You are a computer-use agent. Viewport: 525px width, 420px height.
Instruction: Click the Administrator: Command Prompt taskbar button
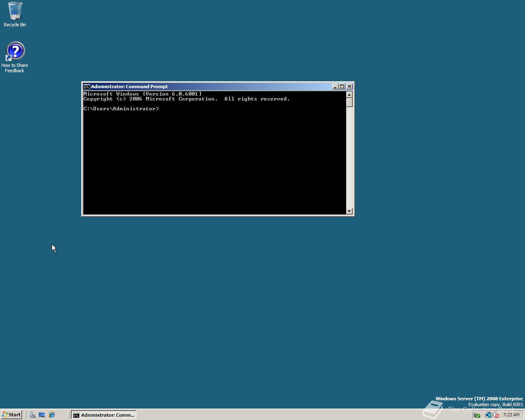tap(104, 415)
